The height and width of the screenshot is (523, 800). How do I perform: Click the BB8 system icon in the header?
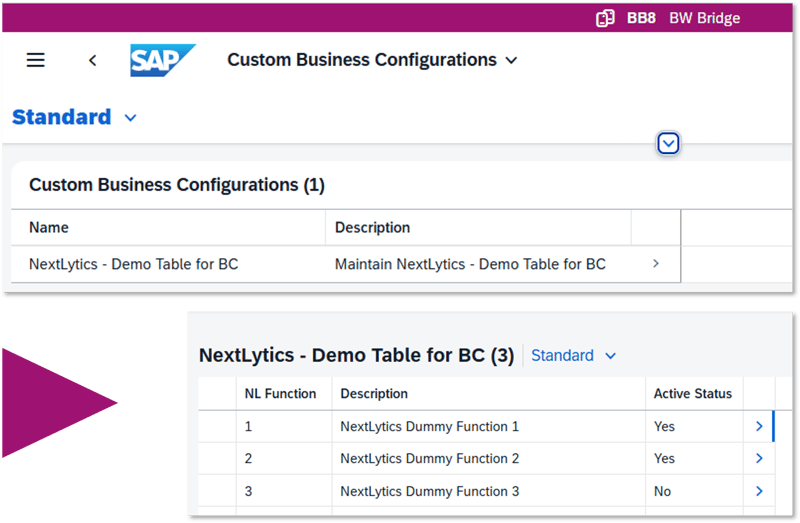coord(605,18)
